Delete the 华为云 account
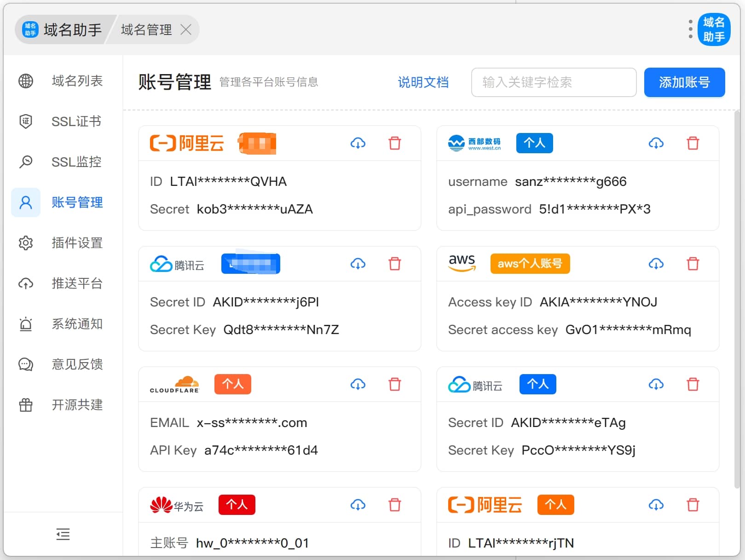 point(395,505)
